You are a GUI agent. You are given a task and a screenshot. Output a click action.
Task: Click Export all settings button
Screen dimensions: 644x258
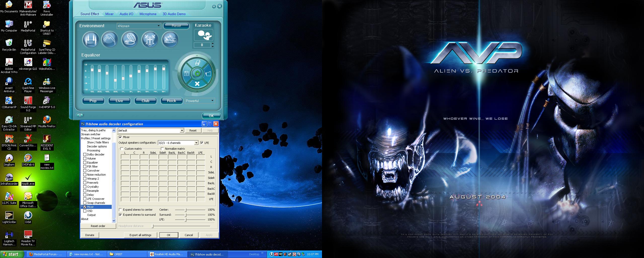[140, 235]
